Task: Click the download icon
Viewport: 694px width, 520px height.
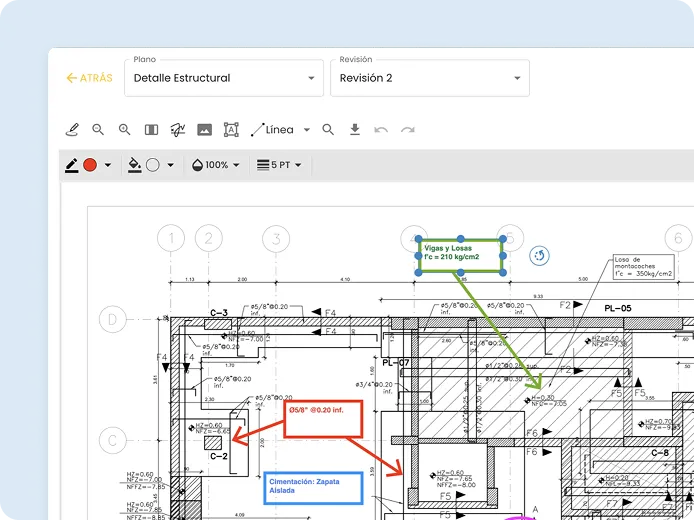Action: [355, 129]
